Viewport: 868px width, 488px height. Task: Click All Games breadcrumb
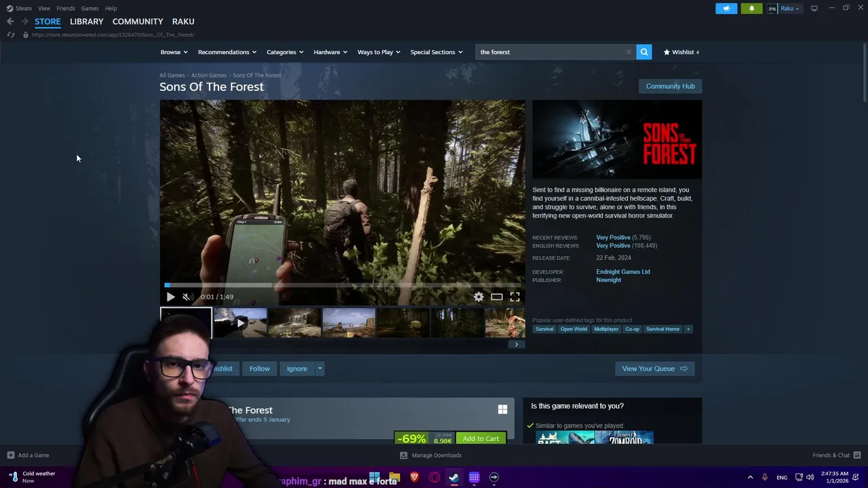point(172,75)
